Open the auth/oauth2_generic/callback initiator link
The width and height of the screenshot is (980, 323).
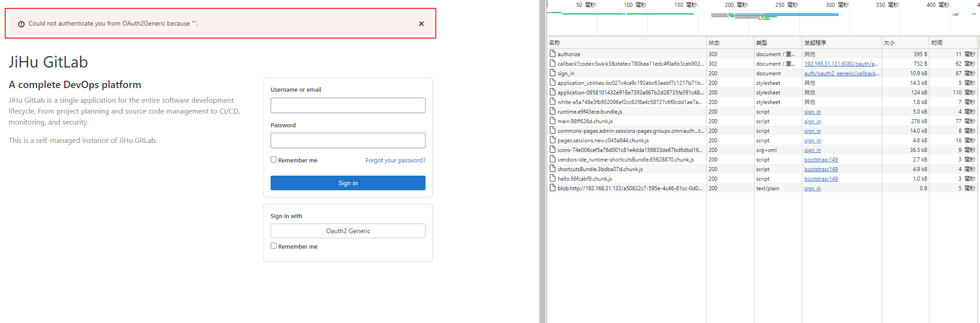pyautogui.click(x=841, y=73)
